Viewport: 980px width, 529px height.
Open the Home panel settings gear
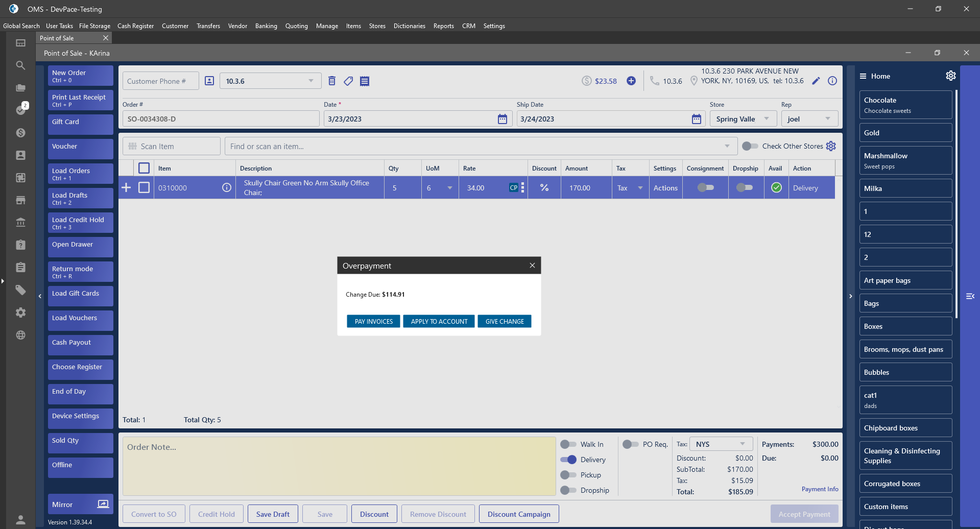(950, 76)
